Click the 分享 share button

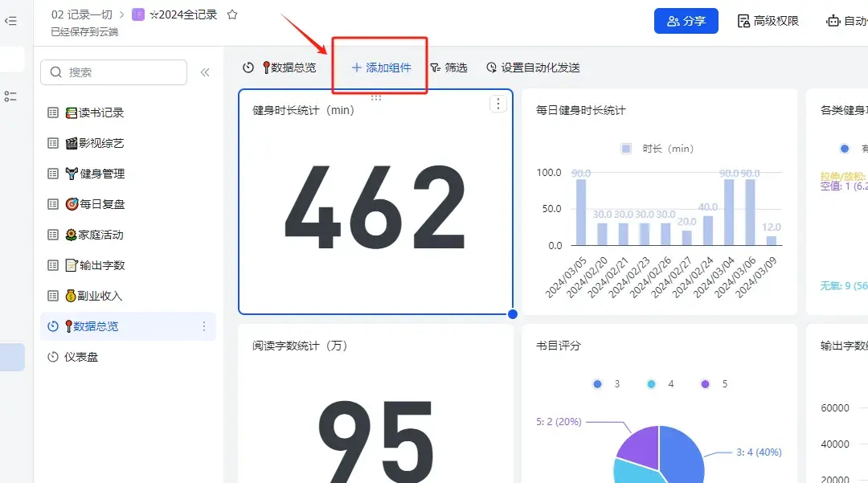(686, 20)
